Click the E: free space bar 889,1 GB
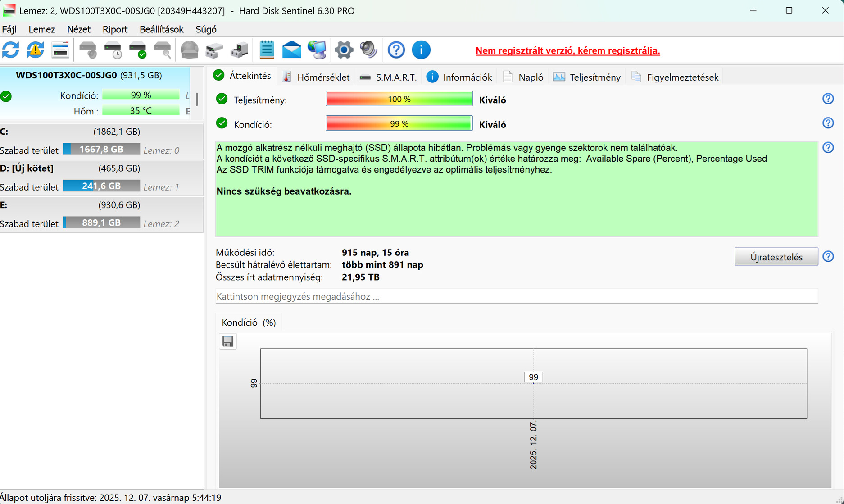The height and width of the screenshot is (504, 844). [101, 222]
